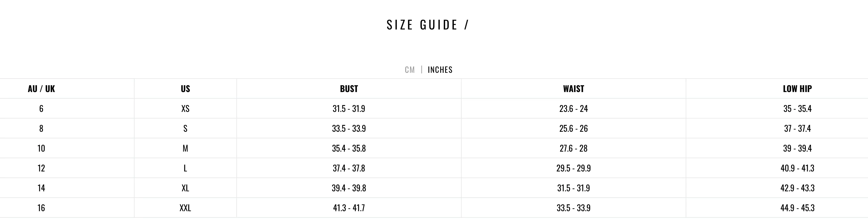The image size is (868, 222).
Task: Click low hip measurement 44.9 - 45.3
Action: pos(797,208)
